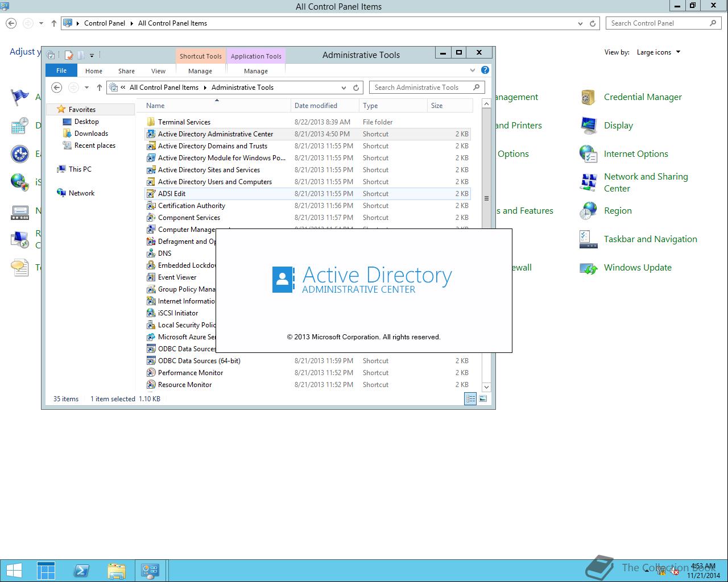
Task: Switch to details view button
Action: [470, 399]
